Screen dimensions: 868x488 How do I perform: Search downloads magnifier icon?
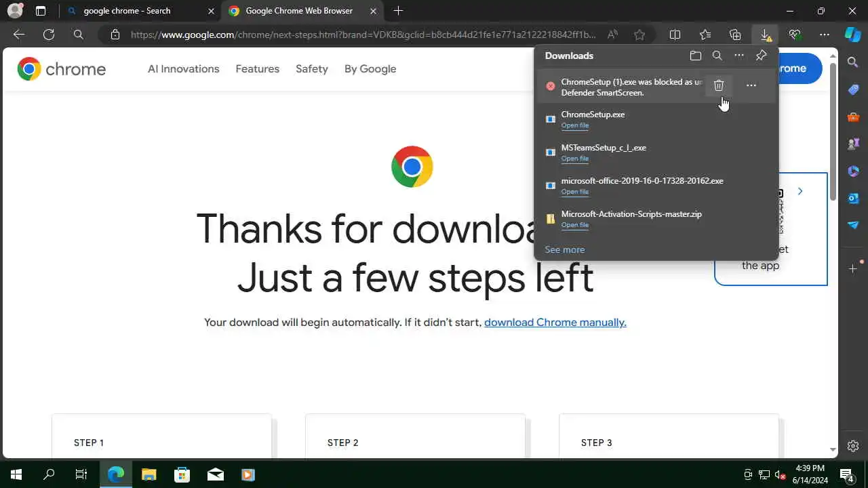coord(717,56)
